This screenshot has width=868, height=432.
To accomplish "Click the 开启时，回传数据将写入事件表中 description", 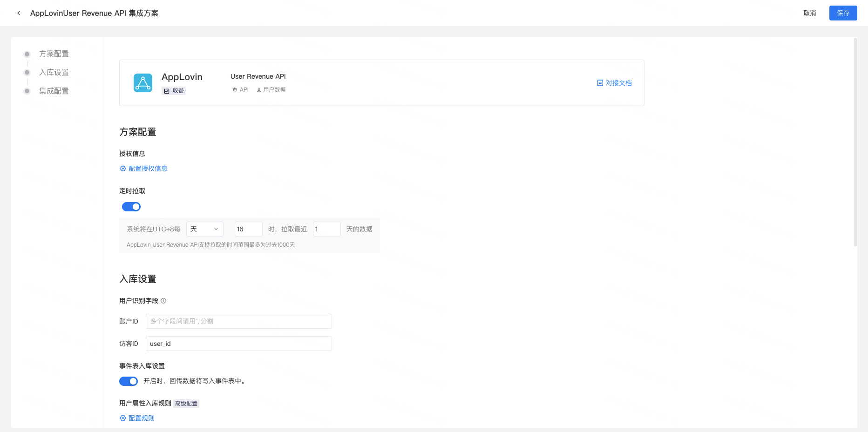I will (195, 381).
